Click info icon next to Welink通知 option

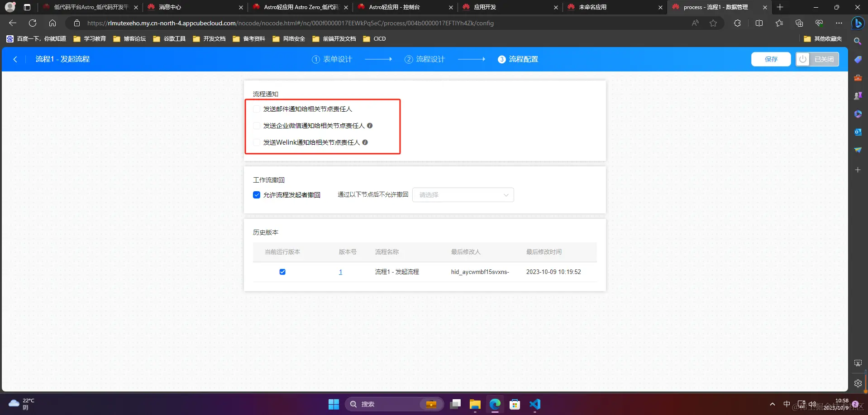pos(365,142)
